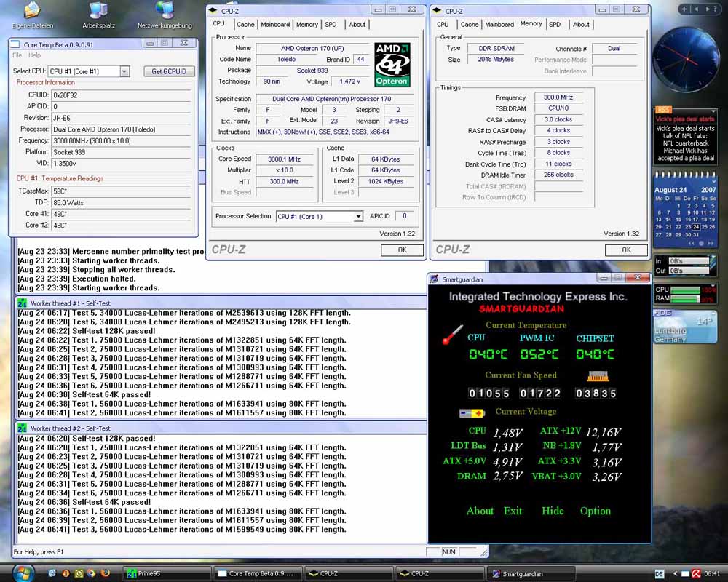Click the Core Speed field showing 3000.1 MHz
Viewport: 728px width, 582px height.
284,159
